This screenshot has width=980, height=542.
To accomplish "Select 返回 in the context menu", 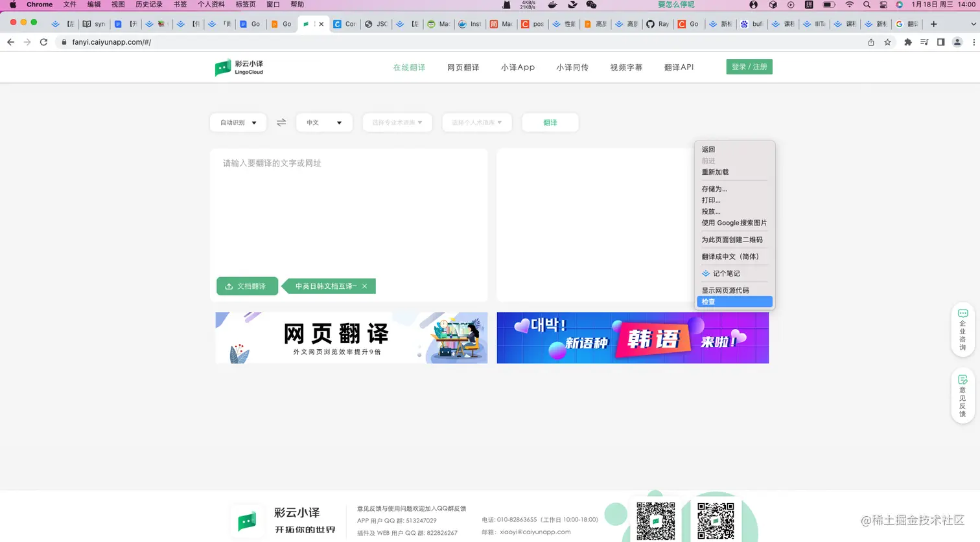I will point(734,150).
